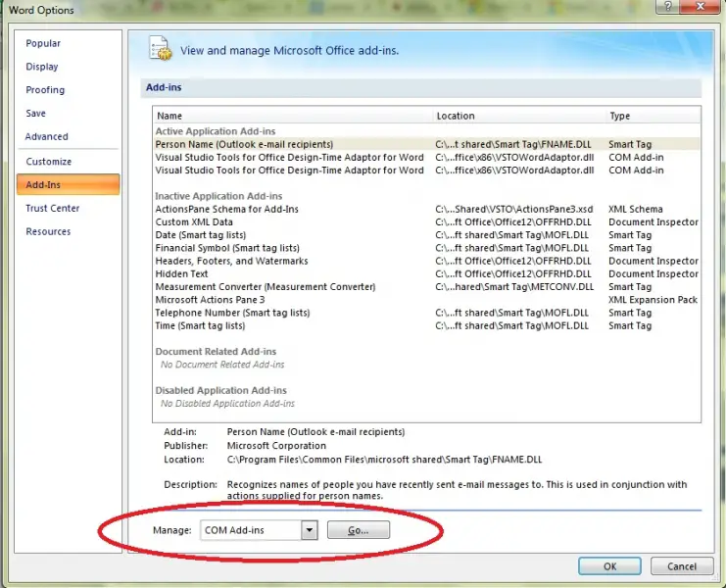Select the Advanced options category
Screen dimensions: 726x588
(x=47, y=136)
